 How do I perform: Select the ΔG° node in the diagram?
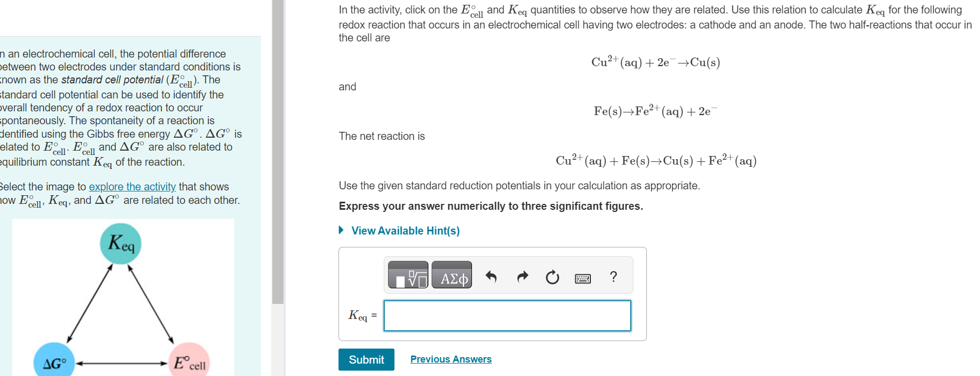[55, 363]
